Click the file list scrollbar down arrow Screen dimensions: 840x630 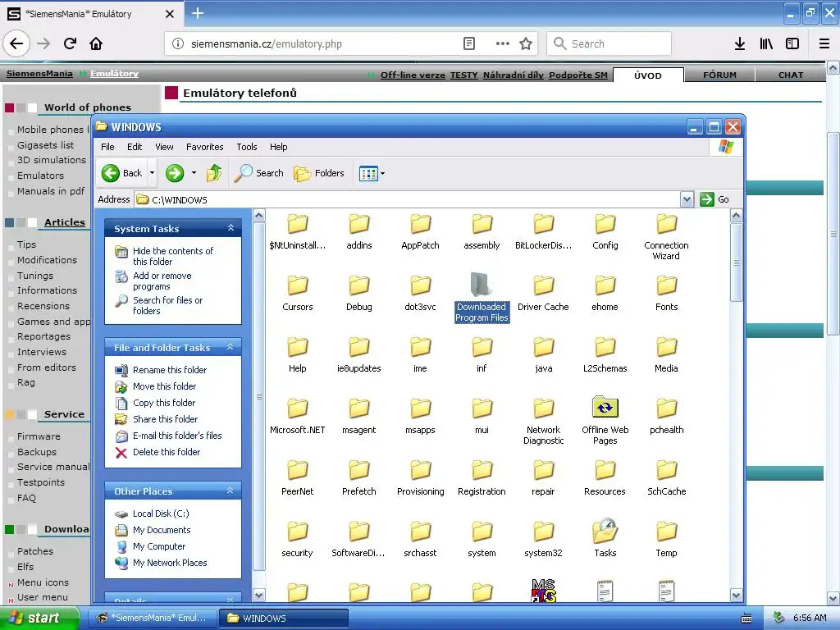[736, 596]
